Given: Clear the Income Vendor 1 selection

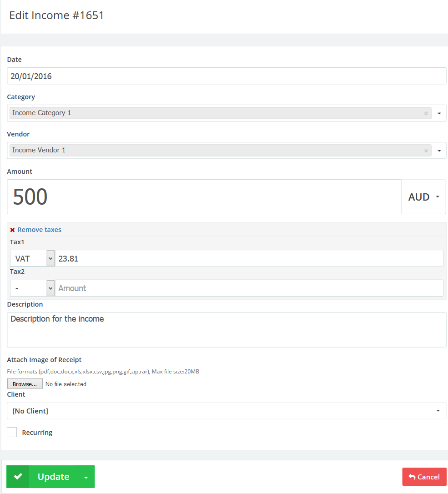Looking at the screenshot, I should click(x=426, y=151).
